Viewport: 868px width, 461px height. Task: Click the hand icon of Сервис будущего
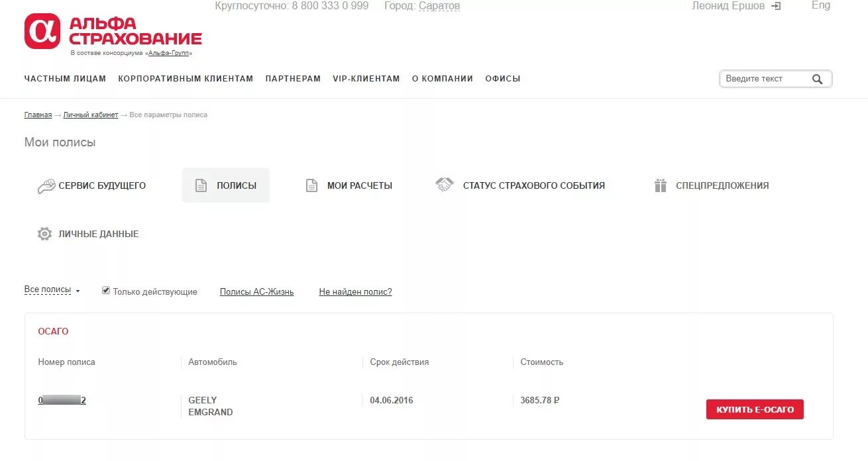pos(46,186)
